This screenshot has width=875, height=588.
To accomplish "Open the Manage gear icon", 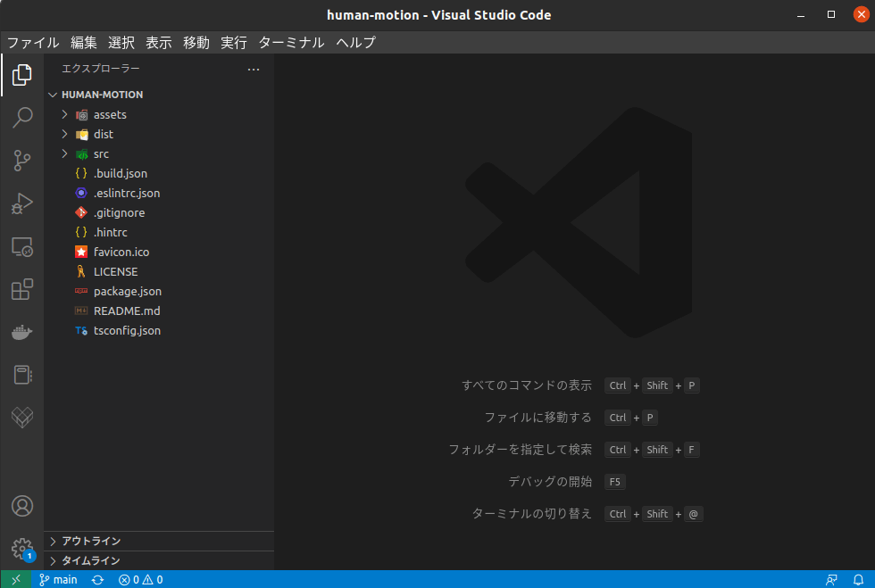I will tap(21, 549).
